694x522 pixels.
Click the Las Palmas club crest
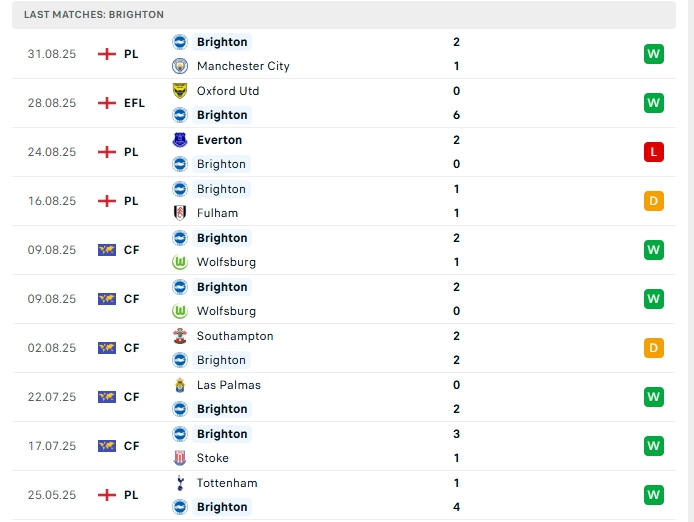(180, 385)
